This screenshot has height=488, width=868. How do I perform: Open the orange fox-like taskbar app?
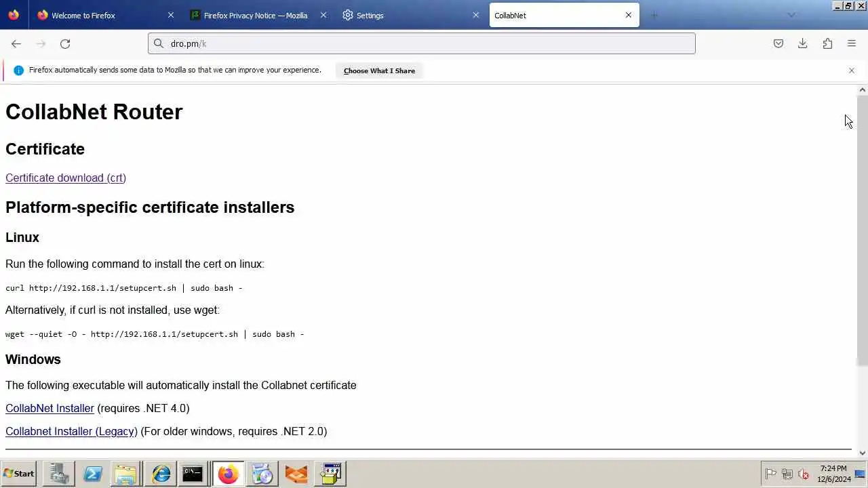point(296,474)
